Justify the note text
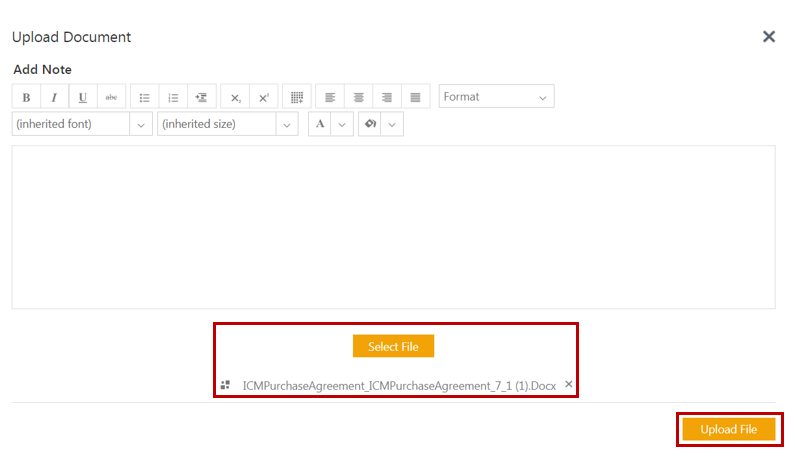Image resolution: width=795 pixels, height=456 pixels. pos(416,97)
